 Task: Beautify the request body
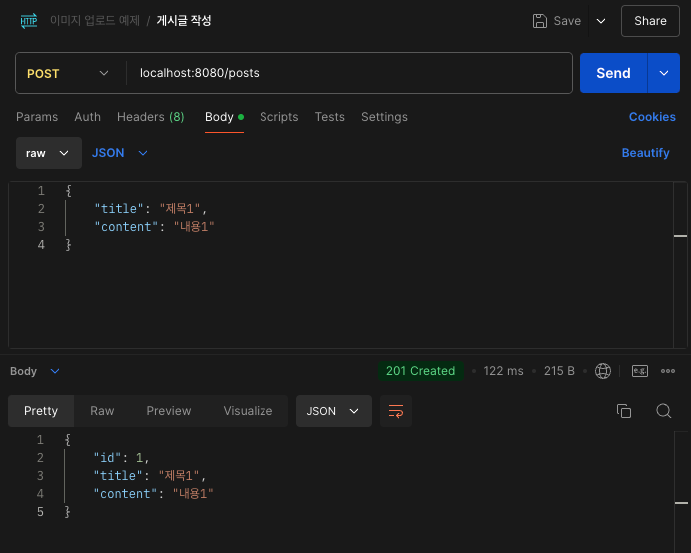point(645,153)
